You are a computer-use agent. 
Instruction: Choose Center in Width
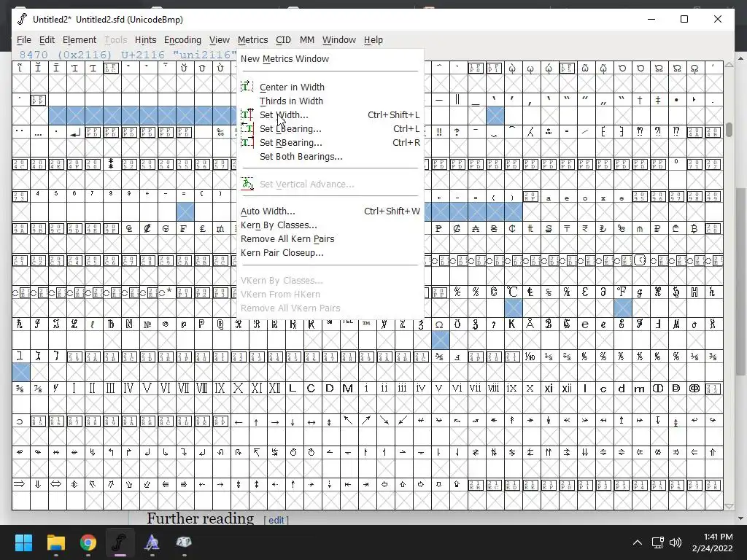coord(329,87)
